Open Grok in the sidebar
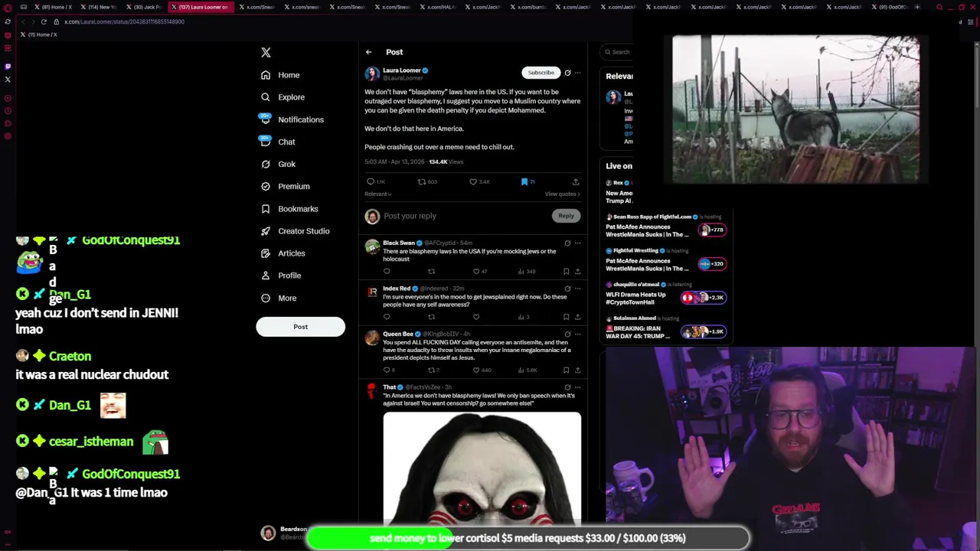 tap(278, 164)
